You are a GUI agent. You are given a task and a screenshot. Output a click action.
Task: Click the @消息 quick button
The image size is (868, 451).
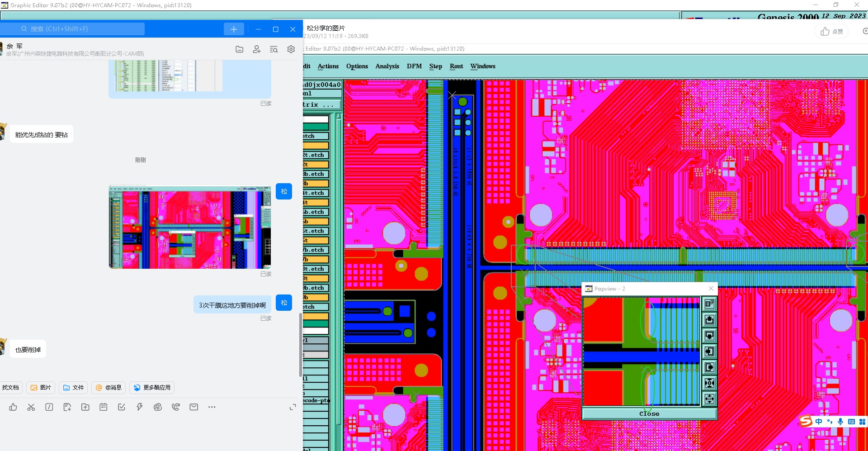108,388
